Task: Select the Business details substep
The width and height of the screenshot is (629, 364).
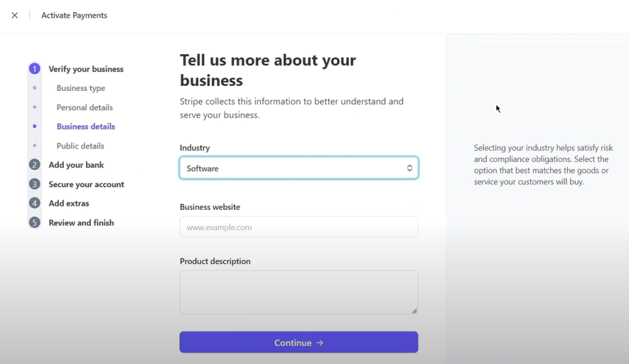Action: click(86, 126)
